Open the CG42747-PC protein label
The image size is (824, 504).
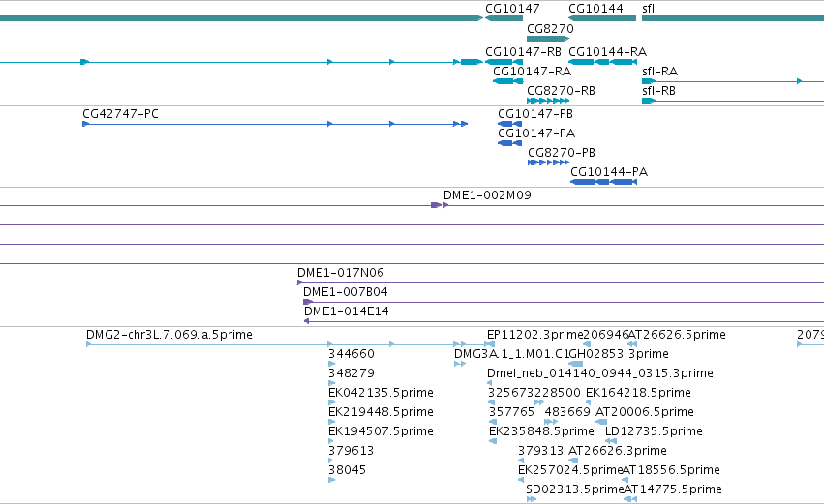pos(120,114)
